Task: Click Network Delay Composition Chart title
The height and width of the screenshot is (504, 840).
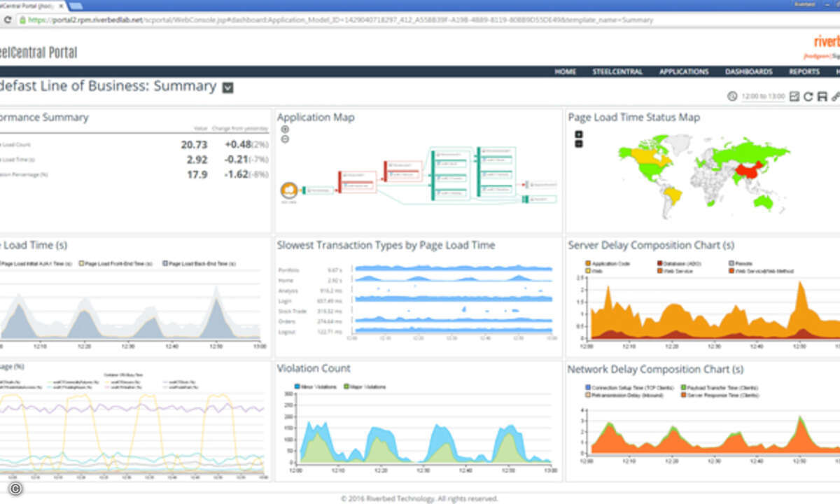Action: click(x=655, y=369)
